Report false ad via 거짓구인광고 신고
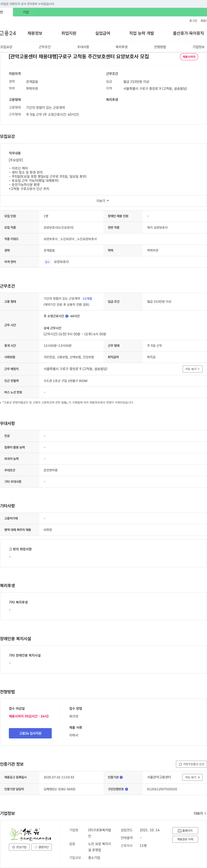The height and width of the screenshot is (868, 207). tap(191, 764)
